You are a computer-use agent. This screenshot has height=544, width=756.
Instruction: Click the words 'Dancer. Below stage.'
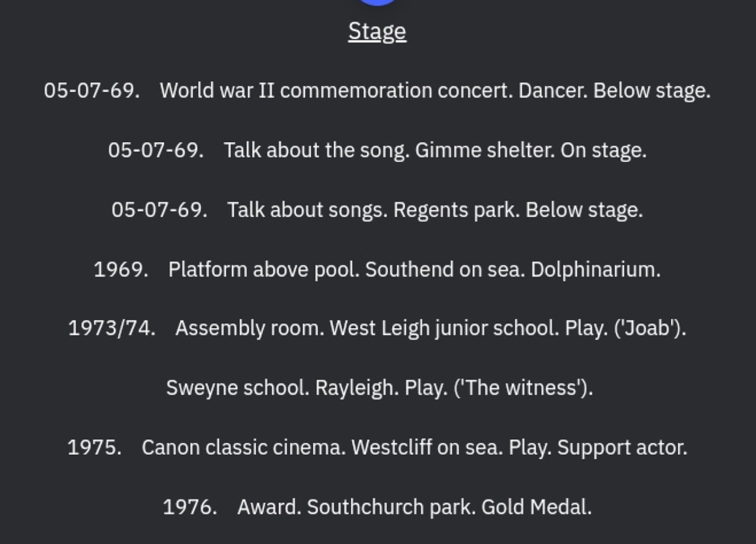(x=614, y=91)
